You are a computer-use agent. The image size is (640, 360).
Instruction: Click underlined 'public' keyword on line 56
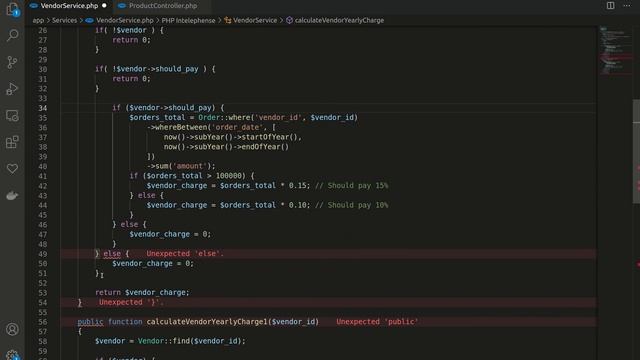(x=90, y=322)
